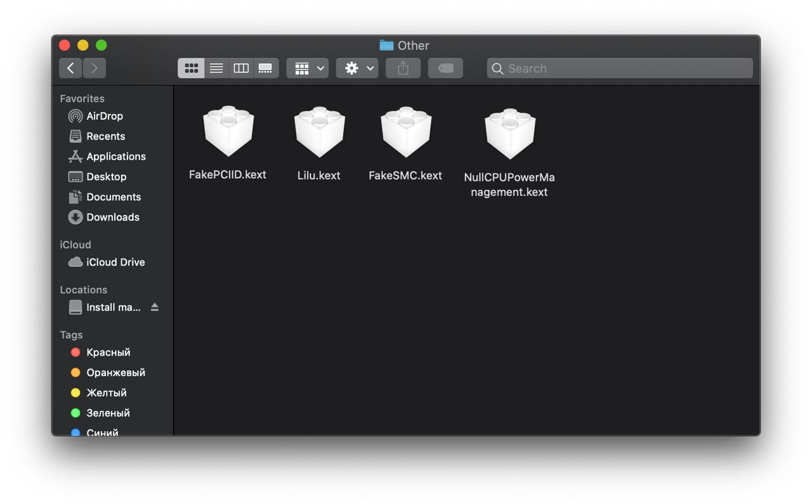Focus the Search field
The height and width of the screenshot is (504, 812).
(620, 68)
